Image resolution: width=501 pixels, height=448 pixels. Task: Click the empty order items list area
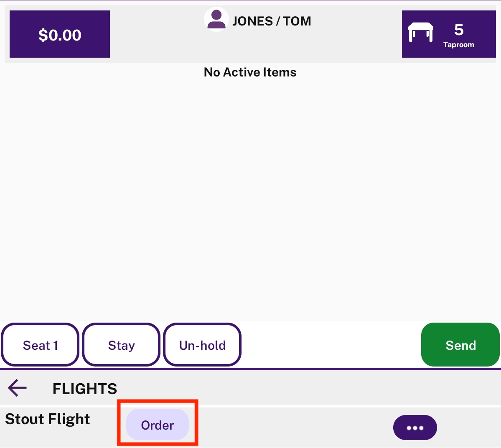[251, 198]
